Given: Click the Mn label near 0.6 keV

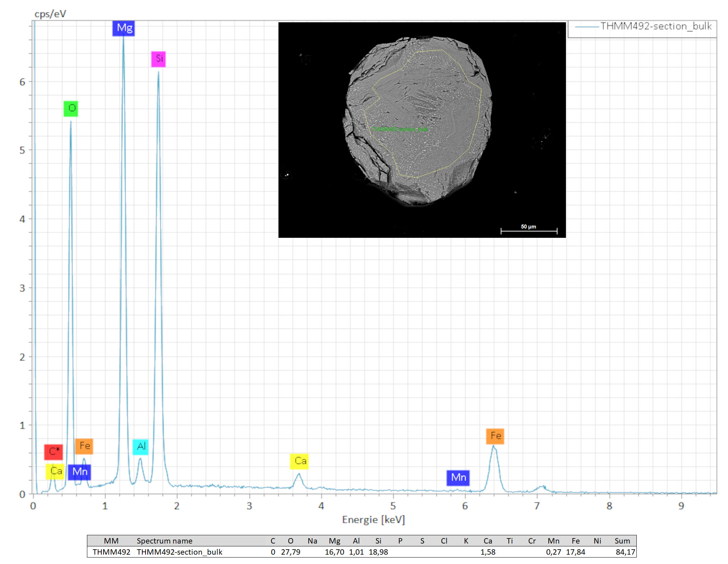Looking at the screenshot, I should click(79, 472).
